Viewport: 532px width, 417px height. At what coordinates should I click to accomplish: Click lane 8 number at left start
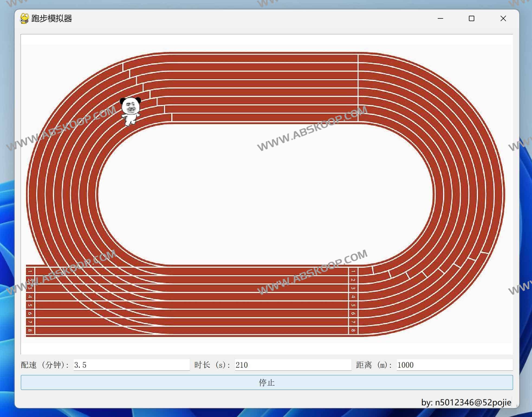point(30,330)
